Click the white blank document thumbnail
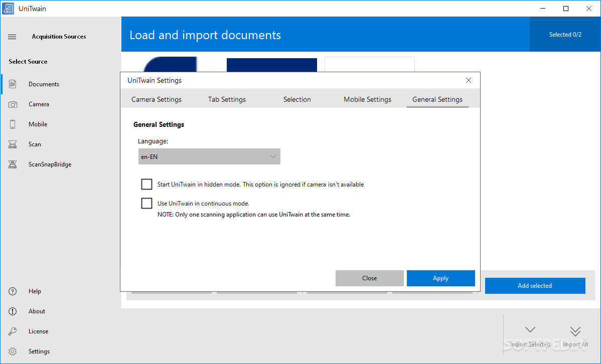Image resolution: width=601 pixels, height=364 pixels. click(370, 64)
